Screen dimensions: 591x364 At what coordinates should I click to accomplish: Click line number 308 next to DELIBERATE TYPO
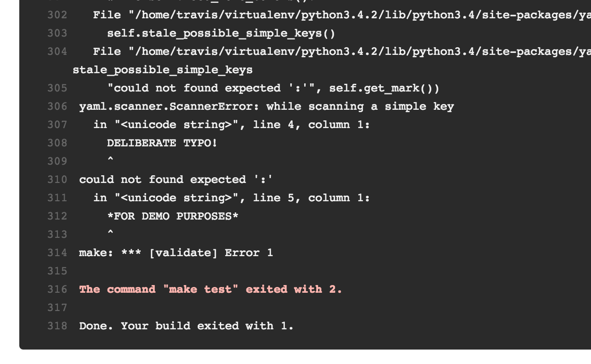[57, 143]
